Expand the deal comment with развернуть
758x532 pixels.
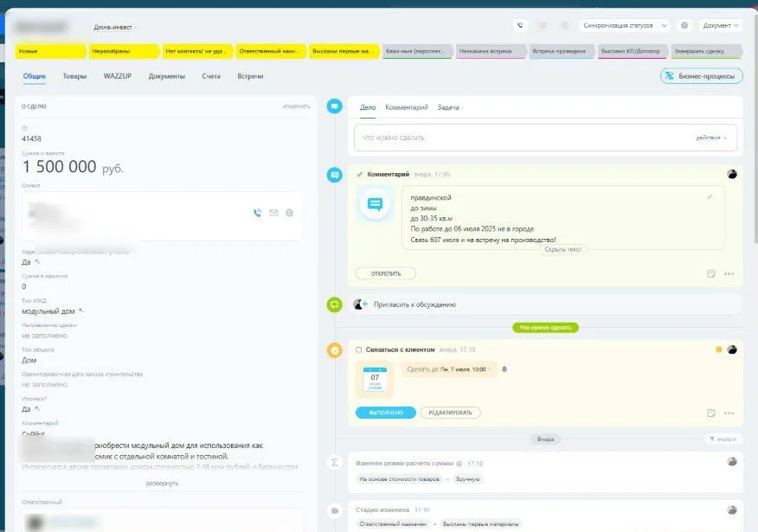point(162,484)
